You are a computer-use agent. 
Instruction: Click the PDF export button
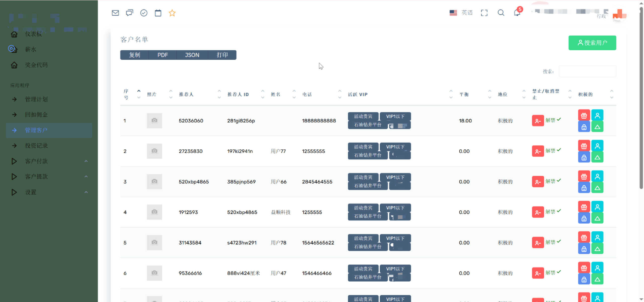click(x=163, y=55)
